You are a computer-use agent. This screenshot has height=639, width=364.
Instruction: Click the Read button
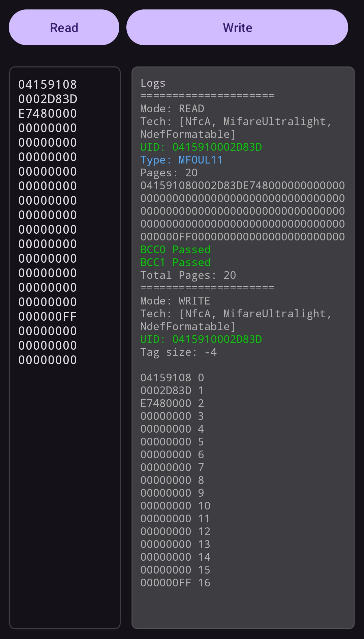point(64,27)
